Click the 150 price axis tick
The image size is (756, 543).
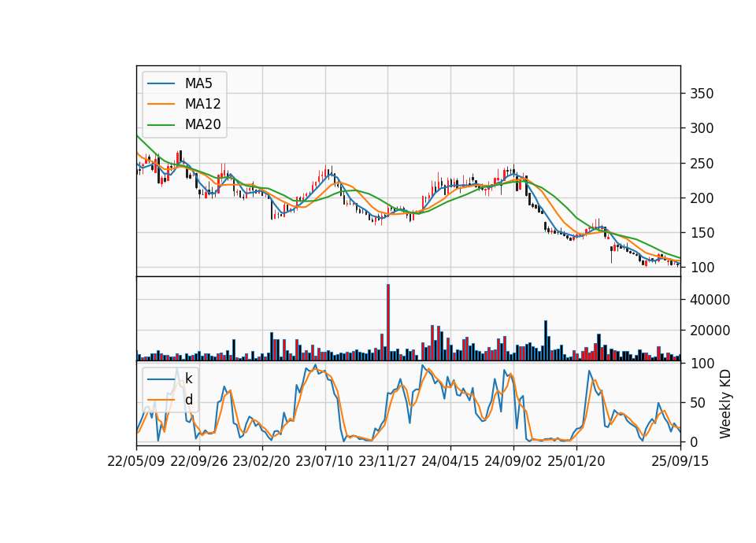click(x=702, y=233)
